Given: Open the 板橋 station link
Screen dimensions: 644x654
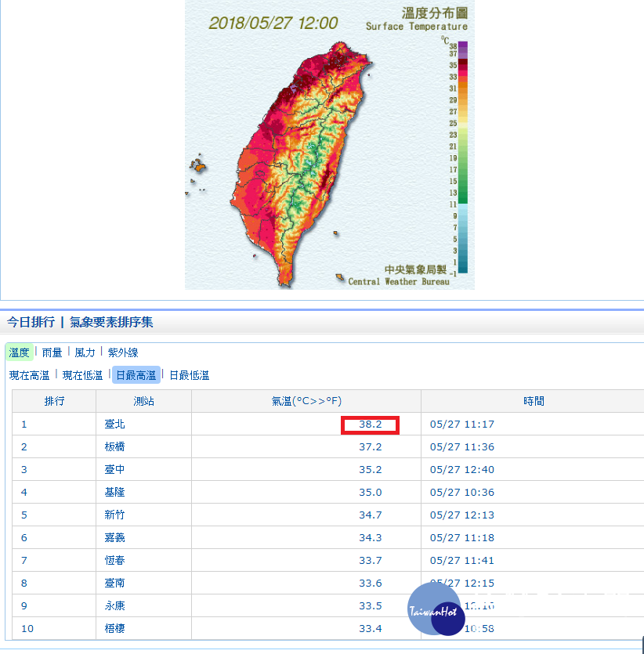Looking at the screenshot, I should 114,447.
